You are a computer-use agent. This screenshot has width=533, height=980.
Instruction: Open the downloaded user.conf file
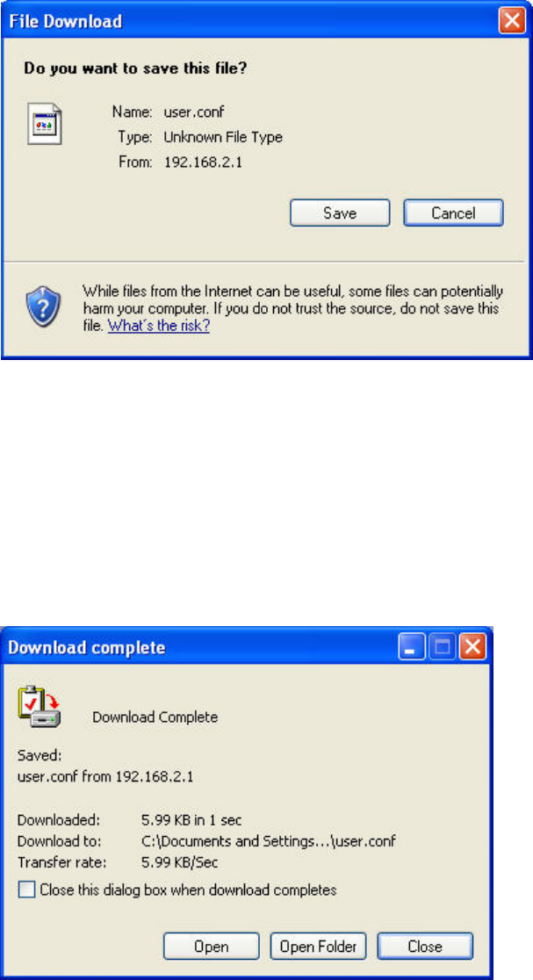point(212,947)
